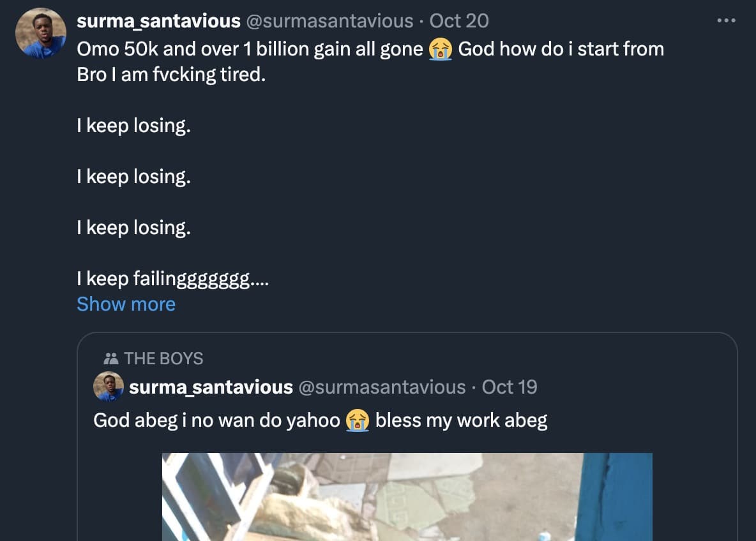This screenshot has width=756, height=541.
Task: Click the @surmasantavious handle on main tweet
Action: pos(329,21)
